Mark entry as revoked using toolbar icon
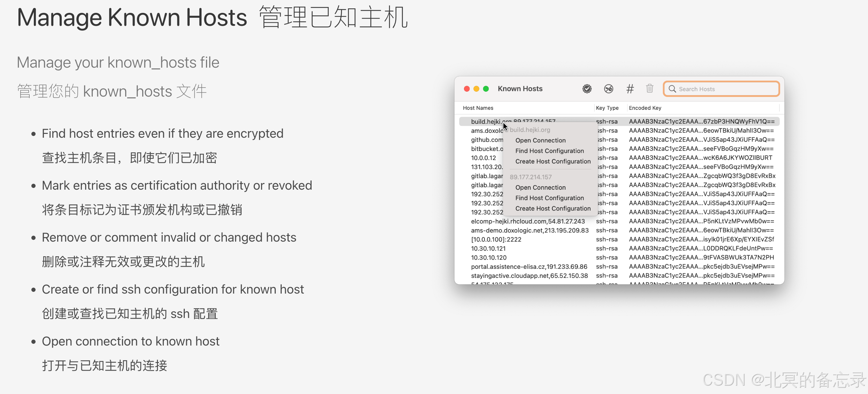This screenshot has width=868, height=394. pyautogui.click(x=609, y=89)
